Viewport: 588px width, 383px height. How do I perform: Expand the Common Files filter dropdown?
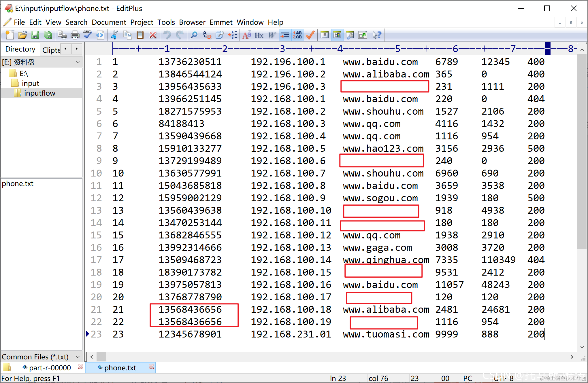click(x=78, y=357)
